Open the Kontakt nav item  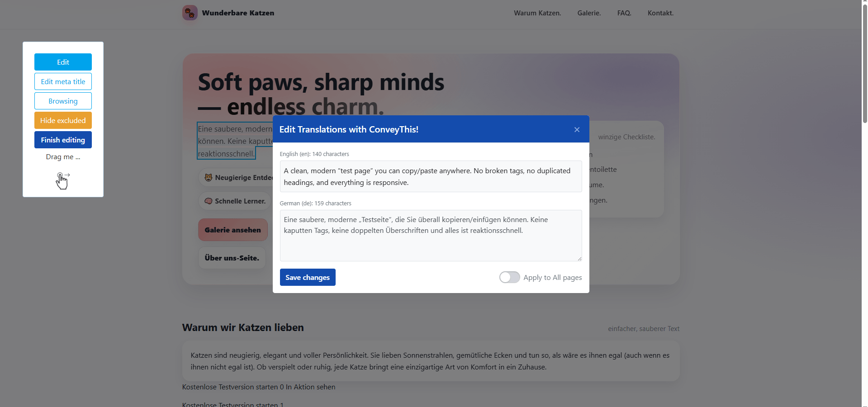coord(660,13)
